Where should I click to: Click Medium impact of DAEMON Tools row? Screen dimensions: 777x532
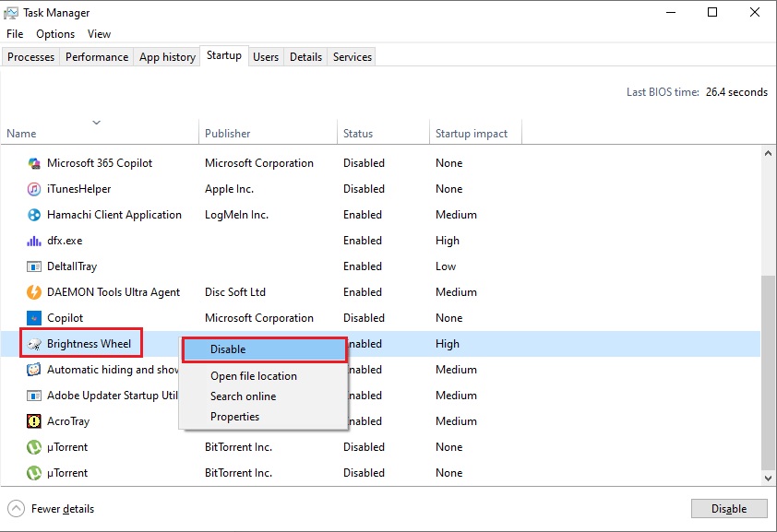pyautogui.click(x=456, y=292)
